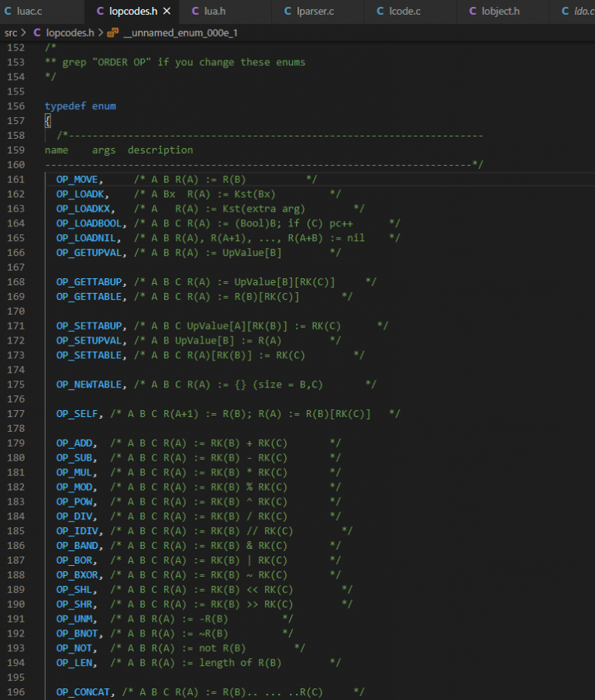Click the OP_MUL identifier
Image resolution: width=595 pixels, height=700 pixels.
click(74, 473)
